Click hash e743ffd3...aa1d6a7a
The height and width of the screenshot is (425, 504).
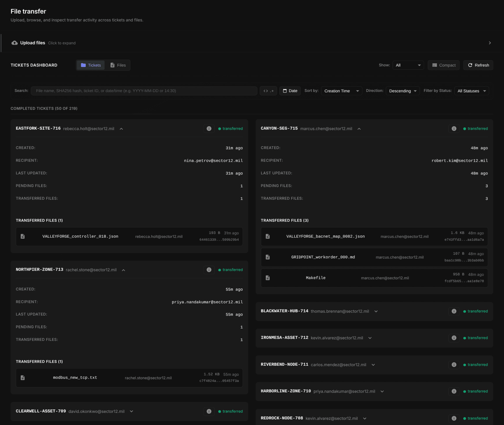click(464, 240)
